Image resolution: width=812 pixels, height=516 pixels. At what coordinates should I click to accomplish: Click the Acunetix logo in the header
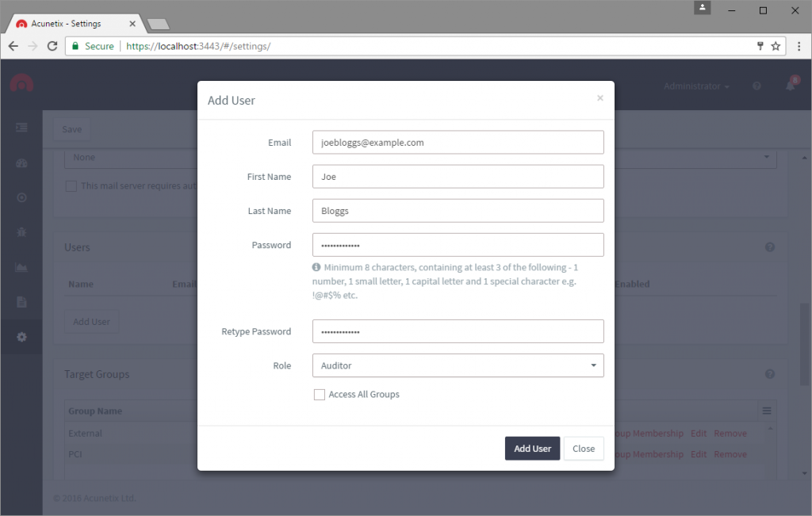pos(21,83)
